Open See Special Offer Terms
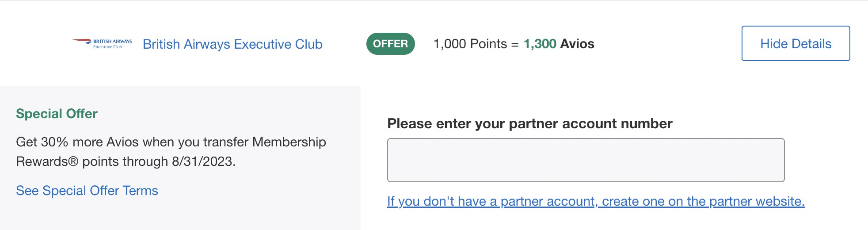 point(87,191)
